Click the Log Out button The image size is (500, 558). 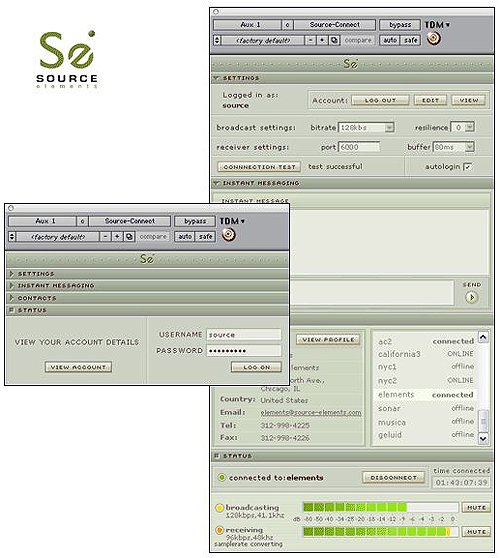[380, 100]
